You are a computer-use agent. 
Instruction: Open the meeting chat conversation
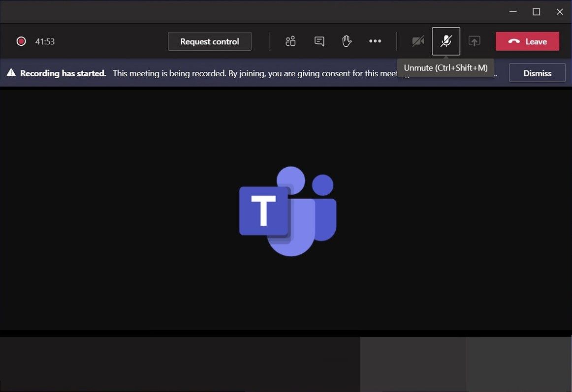319,41
